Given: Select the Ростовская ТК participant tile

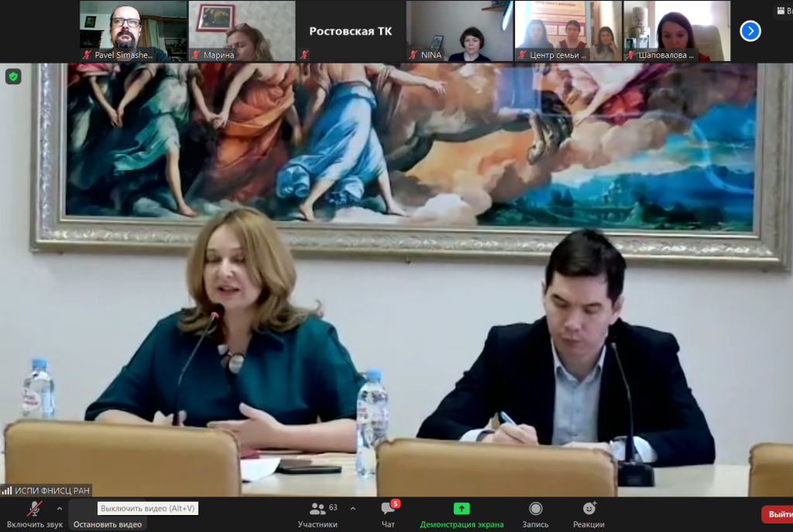Looking at the screenshot, I should click(x=351, y=31).
